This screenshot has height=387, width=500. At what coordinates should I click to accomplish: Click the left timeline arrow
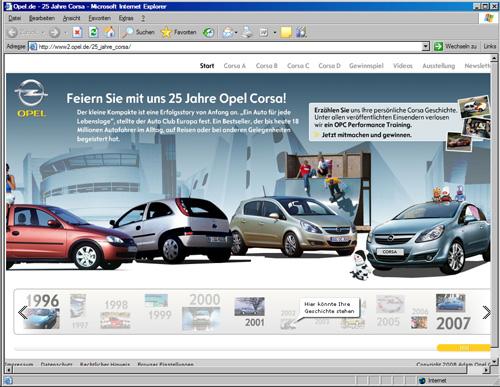[23, 313]
